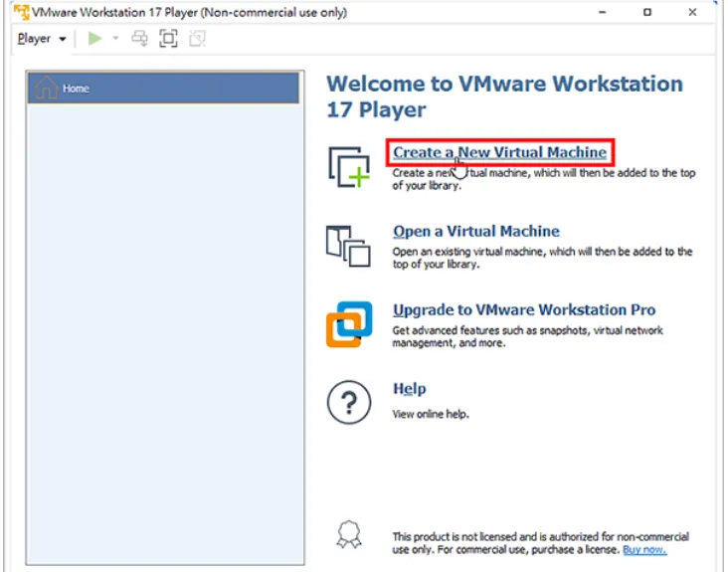Minimize the VMware Player window
728x572 pixels.
[x=602, y=12]
